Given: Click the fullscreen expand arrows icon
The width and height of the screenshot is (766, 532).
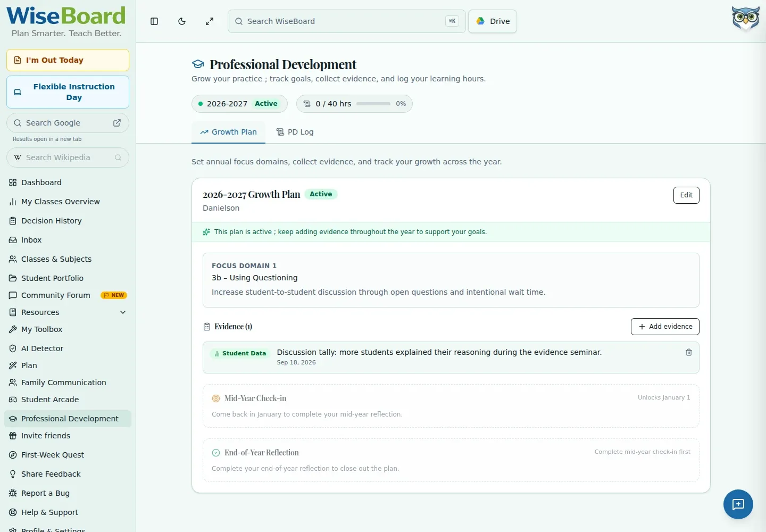Looking at the screenshot, I should click(x=210, y=21).
